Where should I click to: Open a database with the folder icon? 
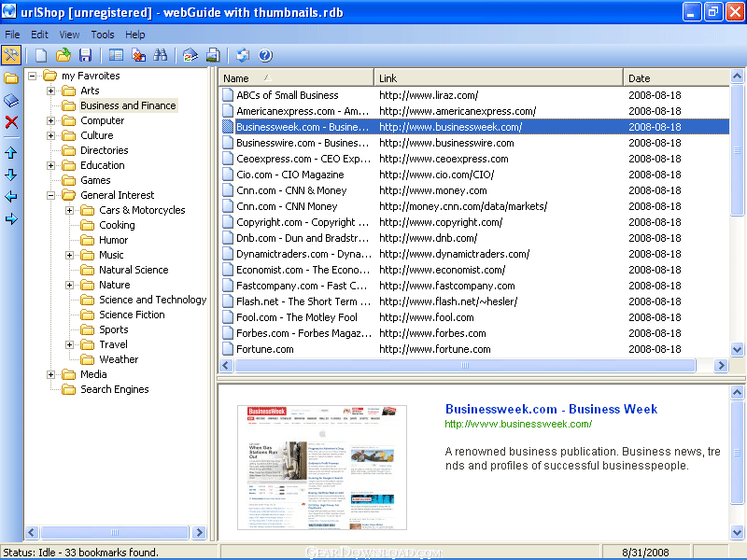(x=63, y=55)
